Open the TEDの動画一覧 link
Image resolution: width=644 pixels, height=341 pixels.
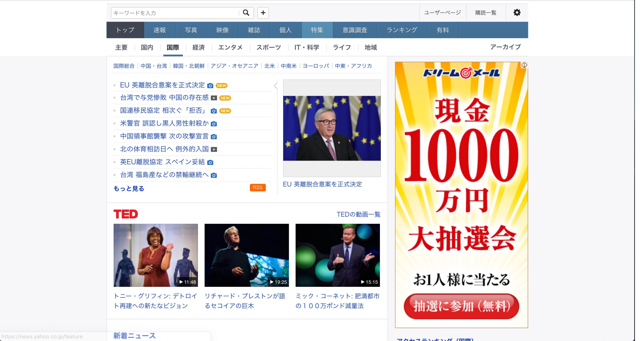click(x=358, y=214)
